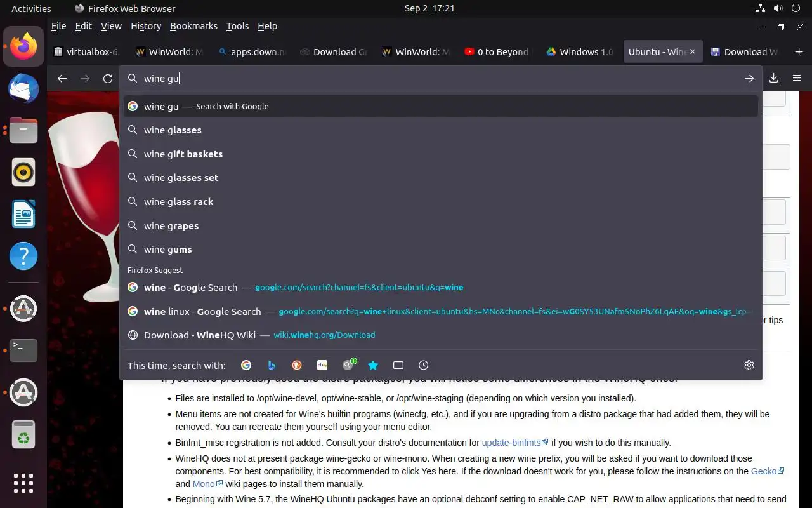Choose 'wine grapes' suggestion

click(441, 225)
